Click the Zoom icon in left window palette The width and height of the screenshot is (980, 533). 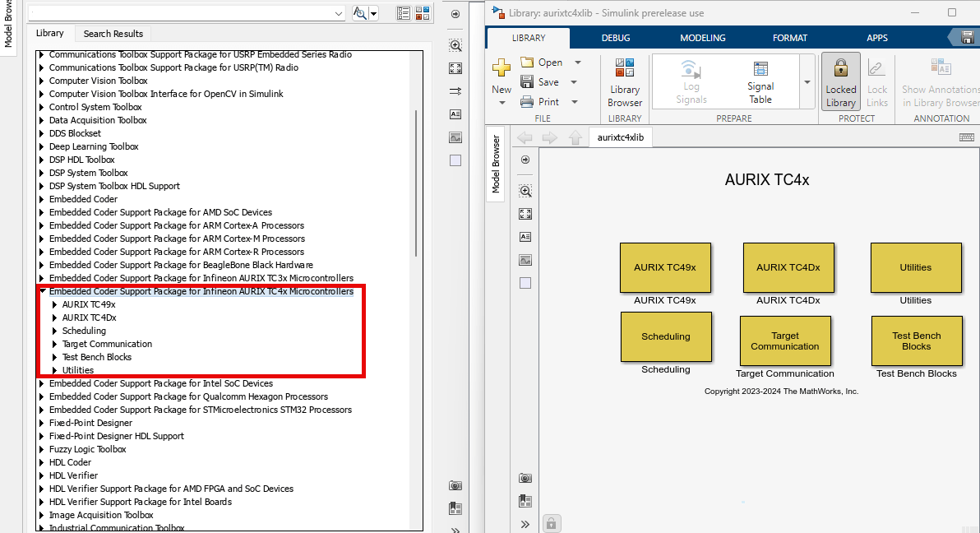(x=455, y=45)
